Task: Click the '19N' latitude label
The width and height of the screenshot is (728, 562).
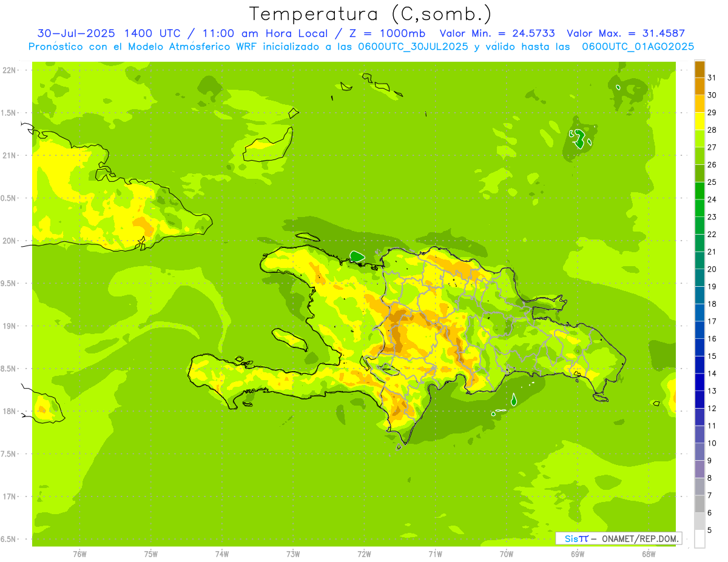Action: click(10, 326)
